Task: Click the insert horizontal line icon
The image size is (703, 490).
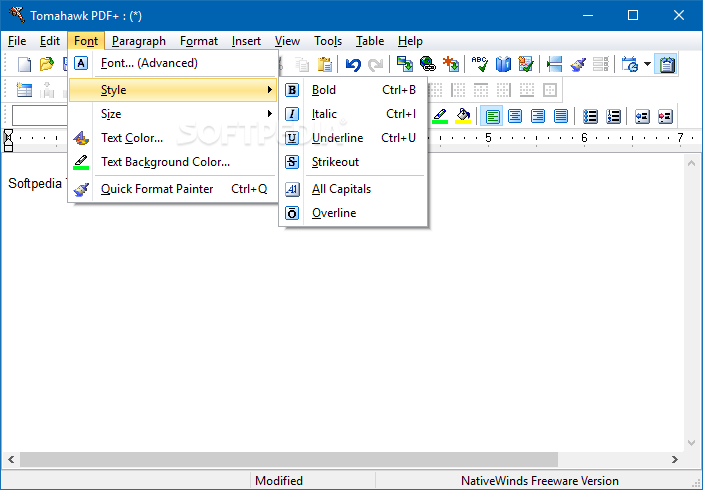Action: [x=555, y=65]
